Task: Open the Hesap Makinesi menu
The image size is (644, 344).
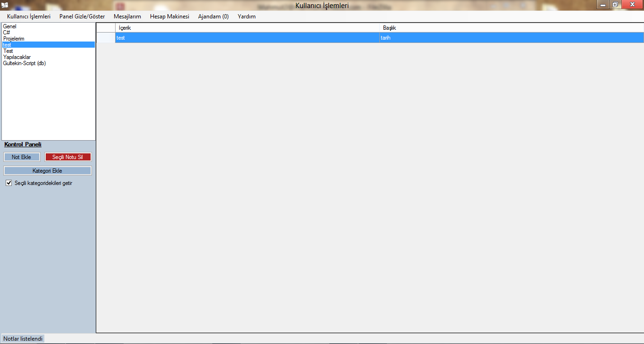Action: tap(169, 17)
